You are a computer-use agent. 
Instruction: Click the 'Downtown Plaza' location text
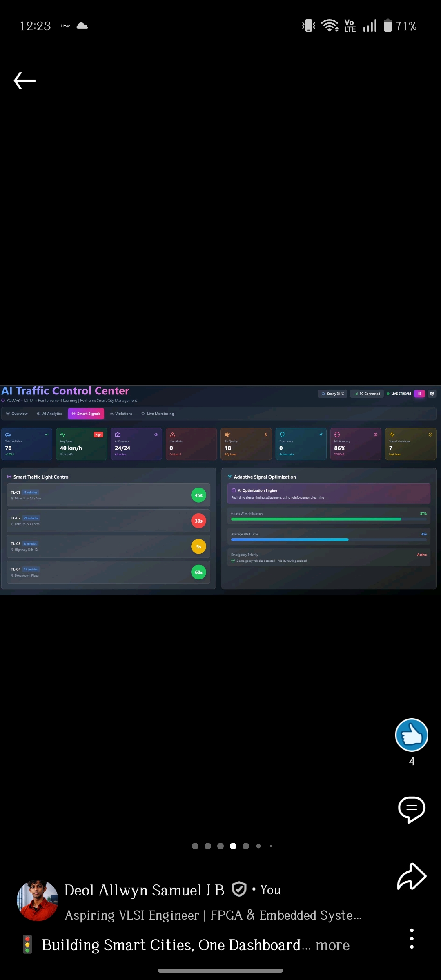coord(27,575)
